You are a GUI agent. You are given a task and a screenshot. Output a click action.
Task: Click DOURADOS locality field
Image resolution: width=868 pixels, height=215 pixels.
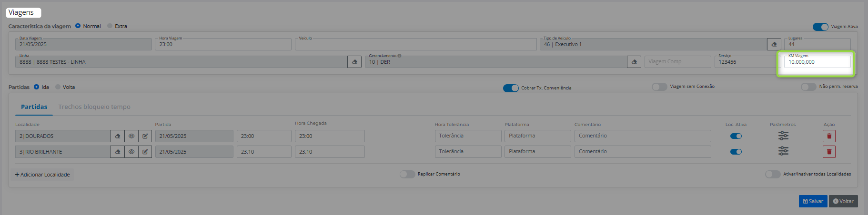coord(62,136)
